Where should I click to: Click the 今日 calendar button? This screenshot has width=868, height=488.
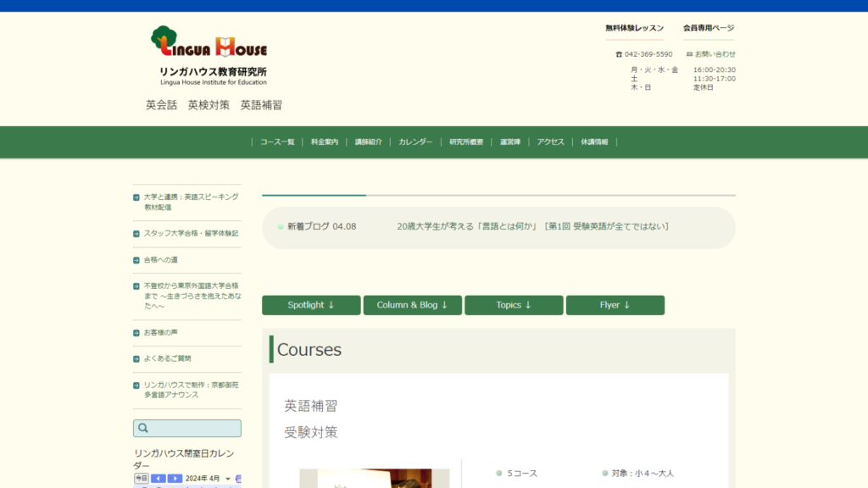click(142, 479)
